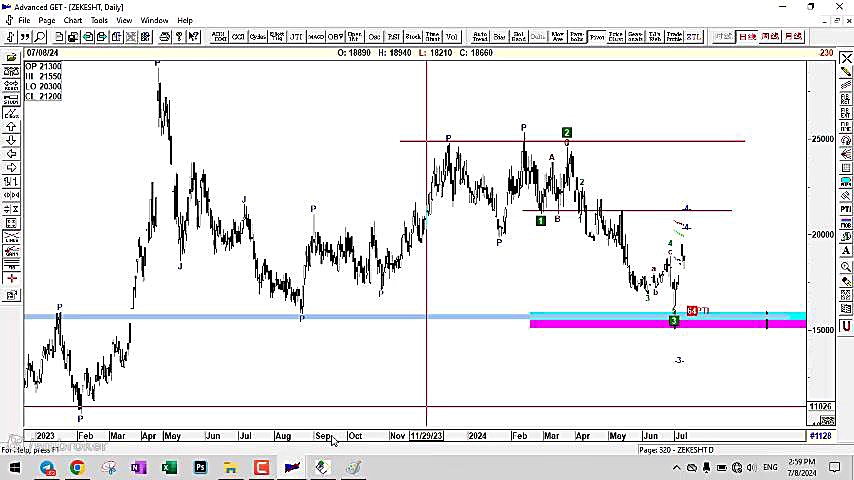Open the View menu

click(x=124, y=20)
